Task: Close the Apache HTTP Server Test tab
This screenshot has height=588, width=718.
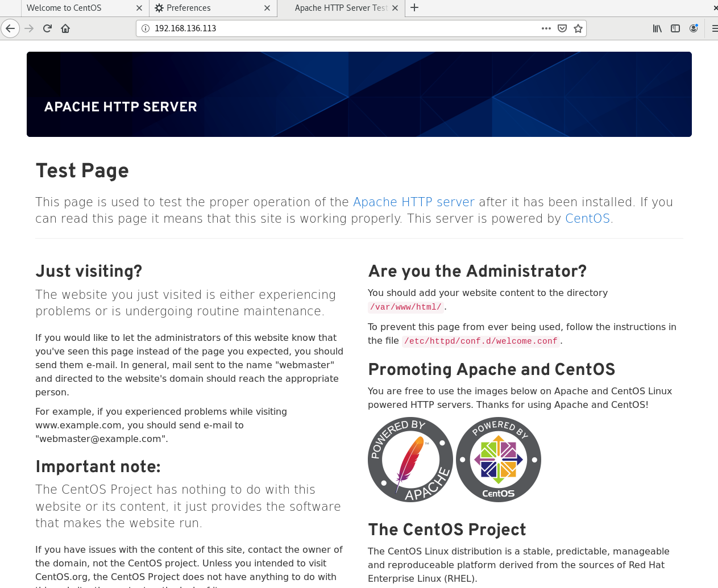Action: pyautogui.click(x=395, y=8)
